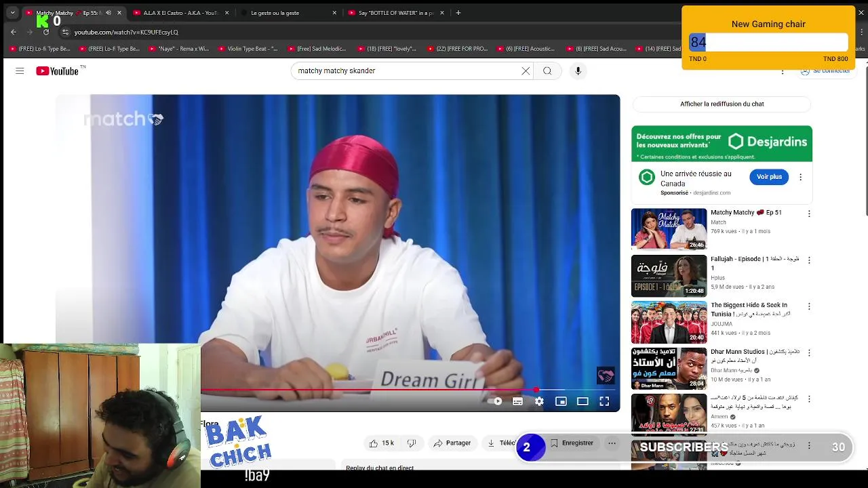This screenshot has height=488, width=868.
Task: Run search using the magnifier button
Action: click(x=547, y=70)
